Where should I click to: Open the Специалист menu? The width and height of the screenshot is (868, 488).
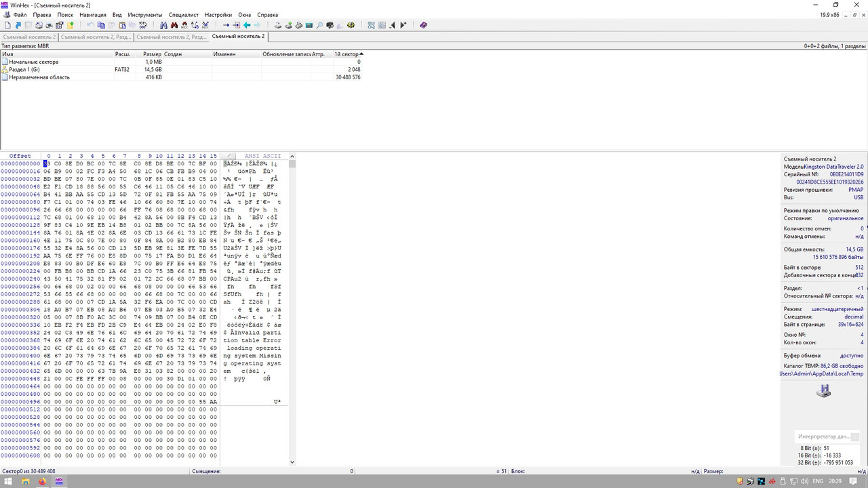coord(184,14)
